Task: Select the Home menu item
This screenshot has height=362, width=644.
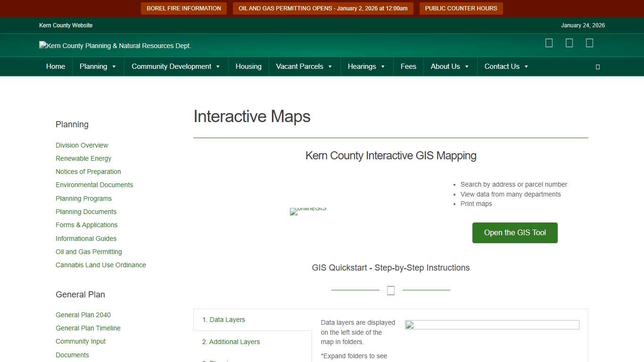Action: tap(56, 66)
